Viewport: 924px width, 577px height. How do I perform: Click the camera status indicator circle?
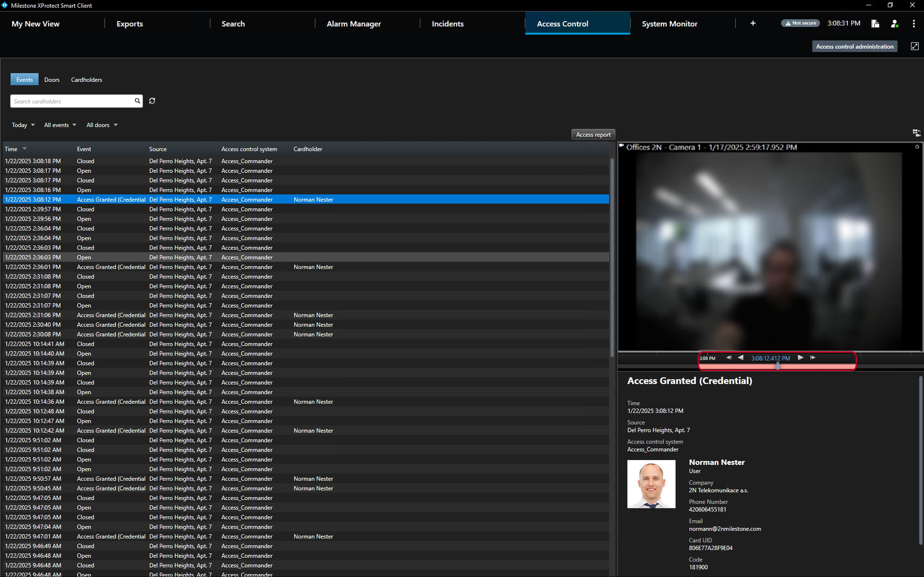click(917, 147)
